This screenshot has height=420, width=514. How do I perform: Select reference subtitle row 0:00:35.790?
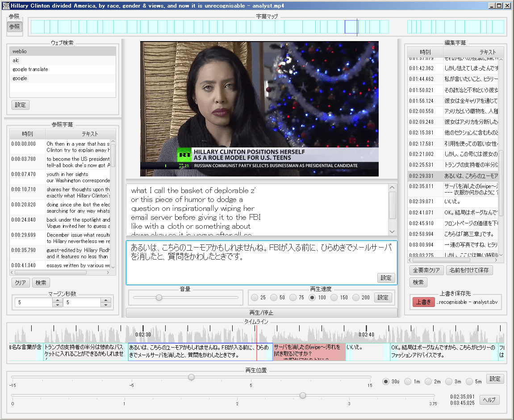61,253
